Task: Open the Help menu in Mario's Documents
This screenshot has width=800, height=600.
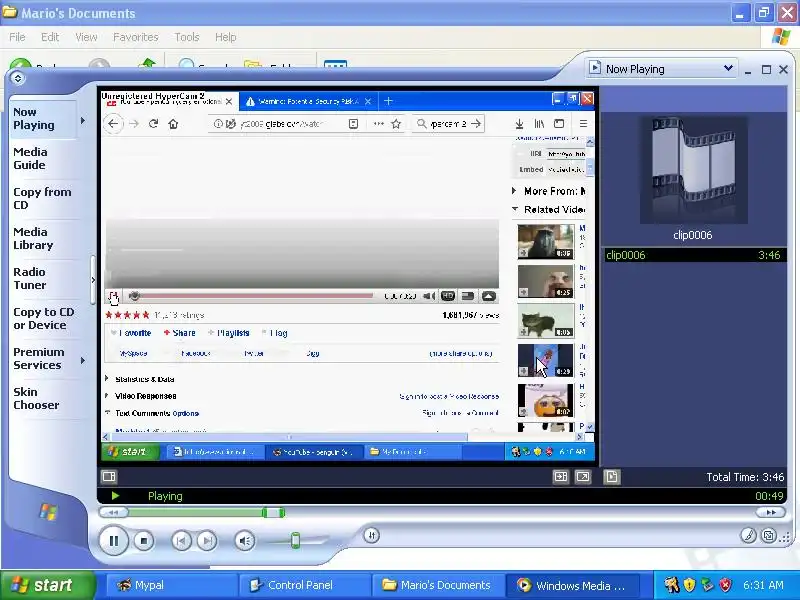Action: pos(226,37)
